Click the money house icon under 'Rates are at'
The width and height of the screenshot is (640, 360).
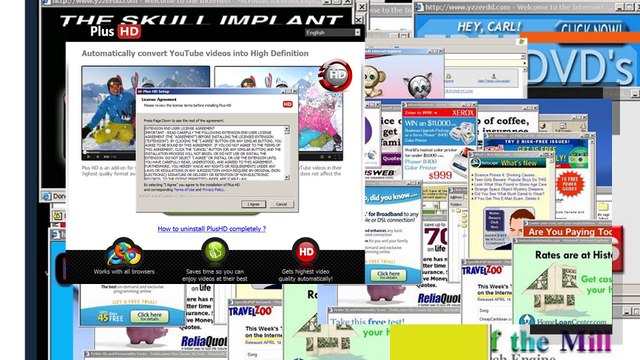click(x=553, y=286)
